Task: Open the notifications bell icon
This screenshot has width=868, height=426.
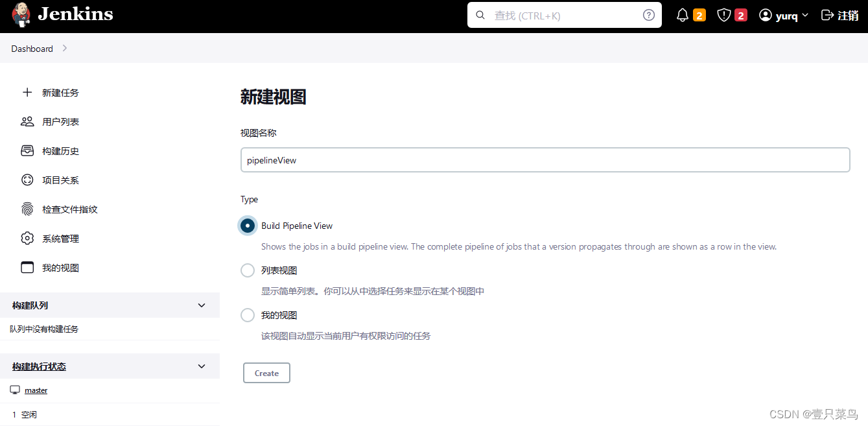Action: click(x=683, y=15)
